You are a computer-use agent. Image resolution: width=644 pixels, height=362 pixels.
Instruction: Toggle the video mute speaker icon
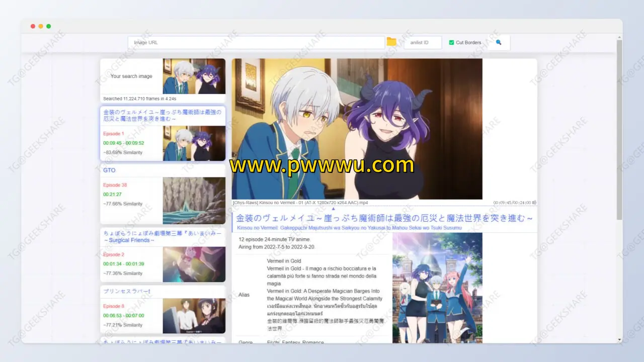pyautogui.click(x=534, y=203)
